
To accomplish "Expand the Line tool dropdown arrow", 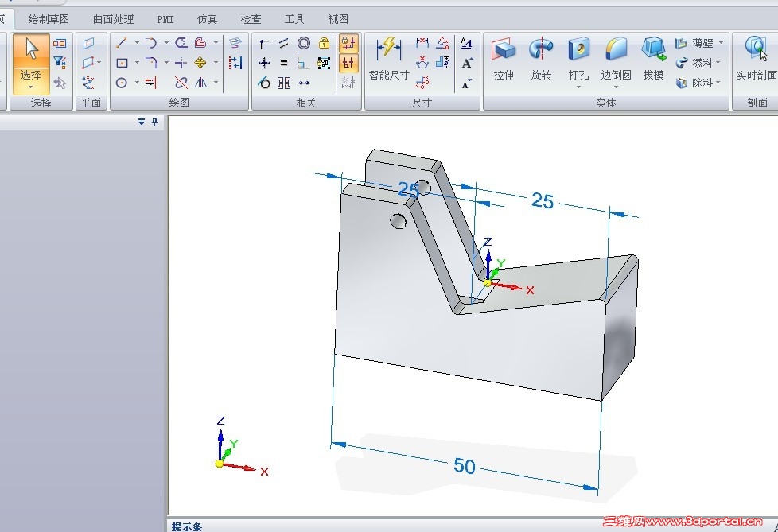I will (137, 43).
